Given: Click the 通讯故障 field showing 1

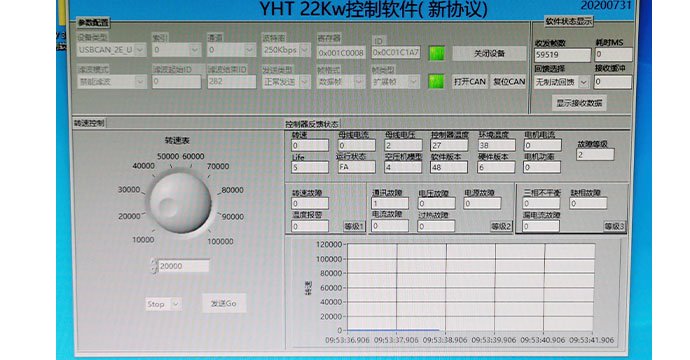Looking at the screenshot, I should (390, 203).
